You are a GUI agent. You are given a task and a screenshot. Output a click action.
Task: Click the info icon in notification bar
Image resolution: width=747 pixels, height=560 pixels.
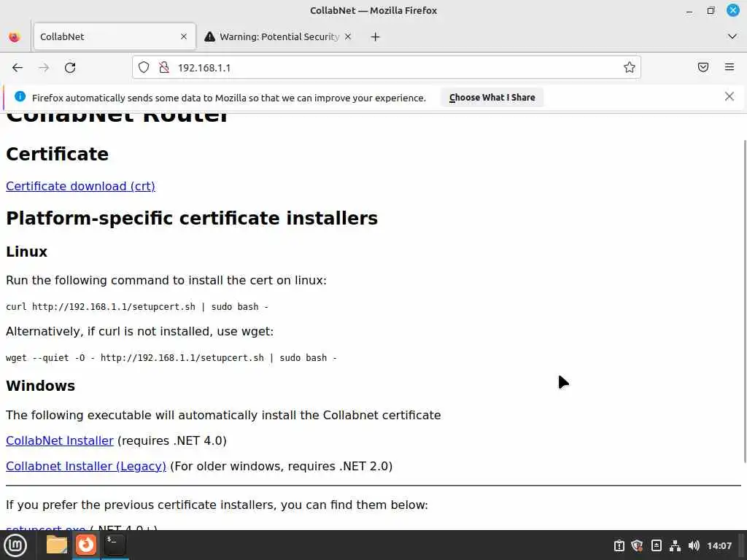click(x=20, y=97)
